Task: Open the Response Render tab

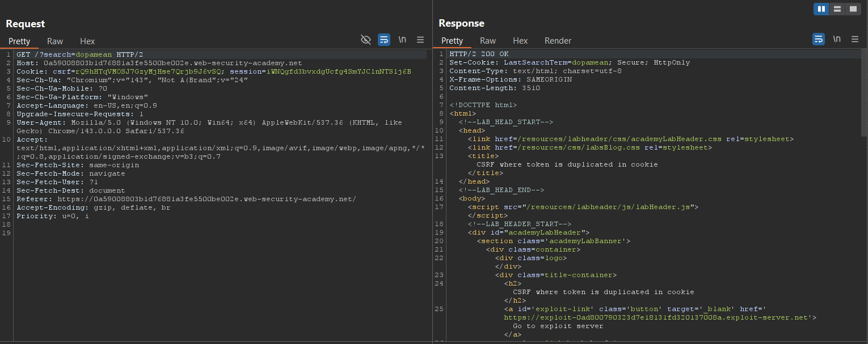Action: click(558, 40)
